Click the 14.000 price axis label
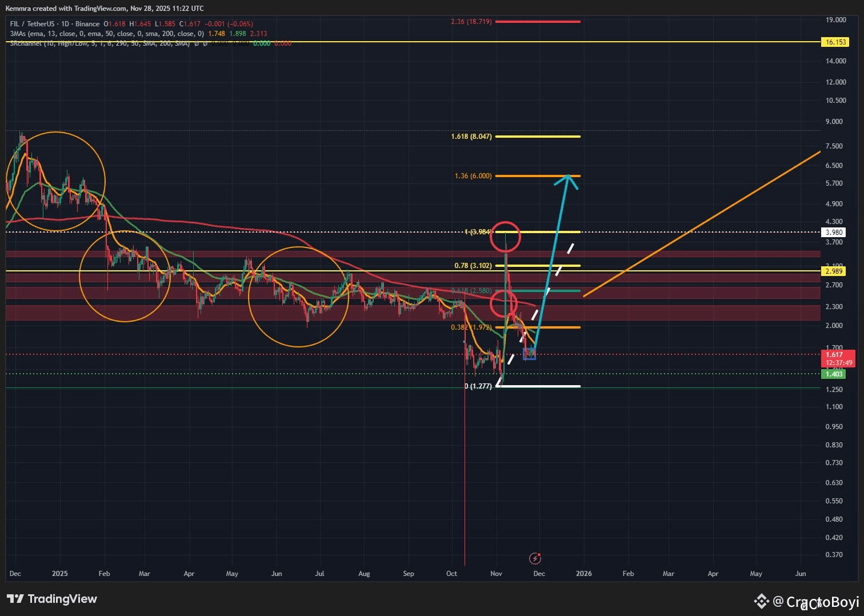Viewport: 864px width, 616px height. point(836,61)
